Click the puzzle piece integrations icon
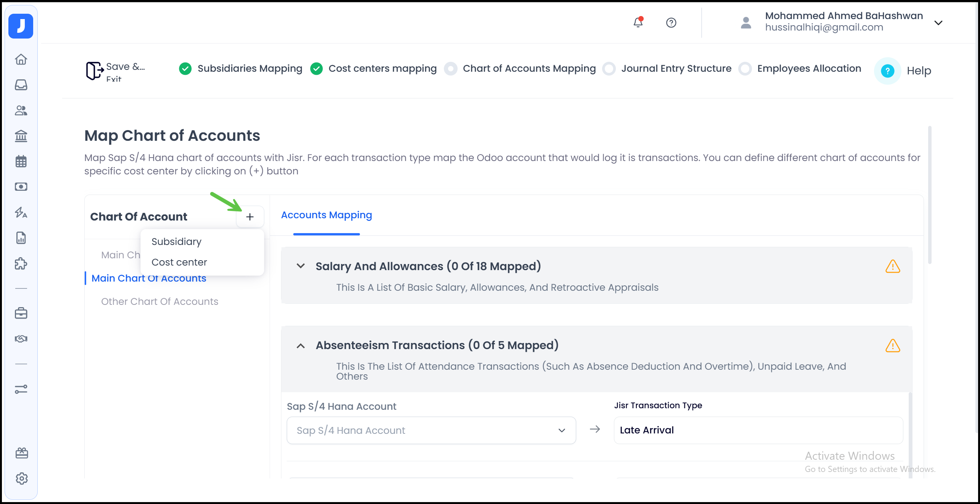 tap(21, 263)
